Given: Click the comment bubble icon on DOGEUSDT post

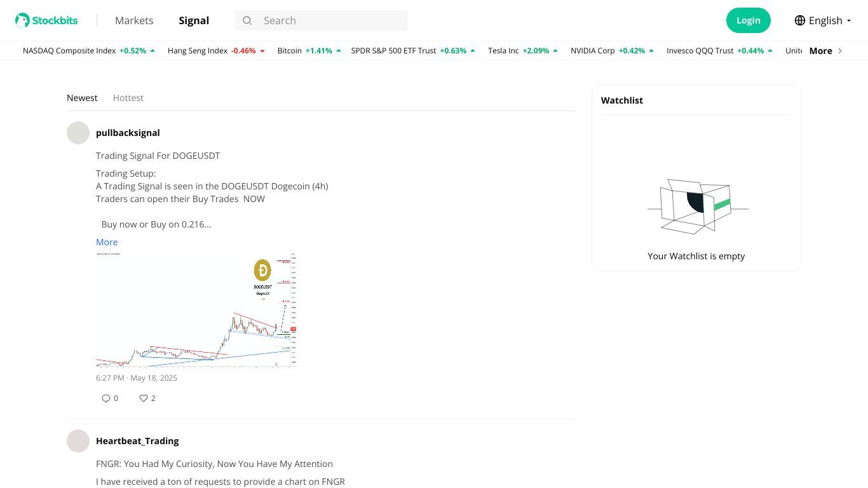Looking at the screenshot, I should point(106,398).
